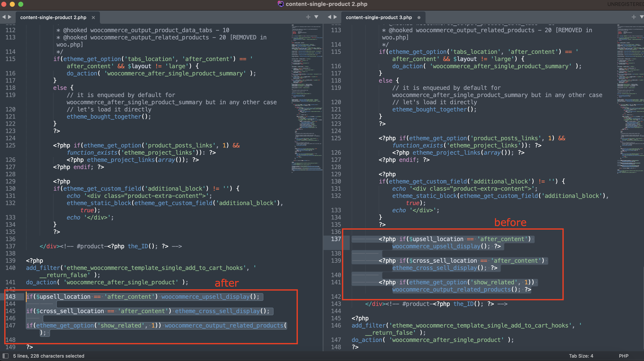Click line number 148 in right gutter
Screen dimensions: 644x361
(336, 347)
